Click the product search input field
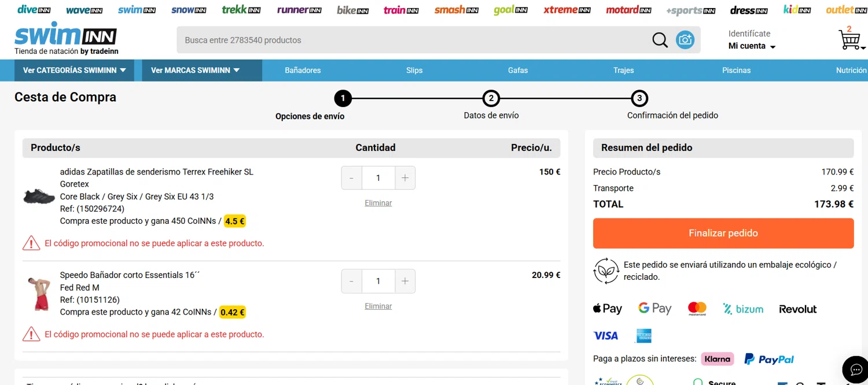The height and width of the screenshot is (385, 868). (414, 40)
